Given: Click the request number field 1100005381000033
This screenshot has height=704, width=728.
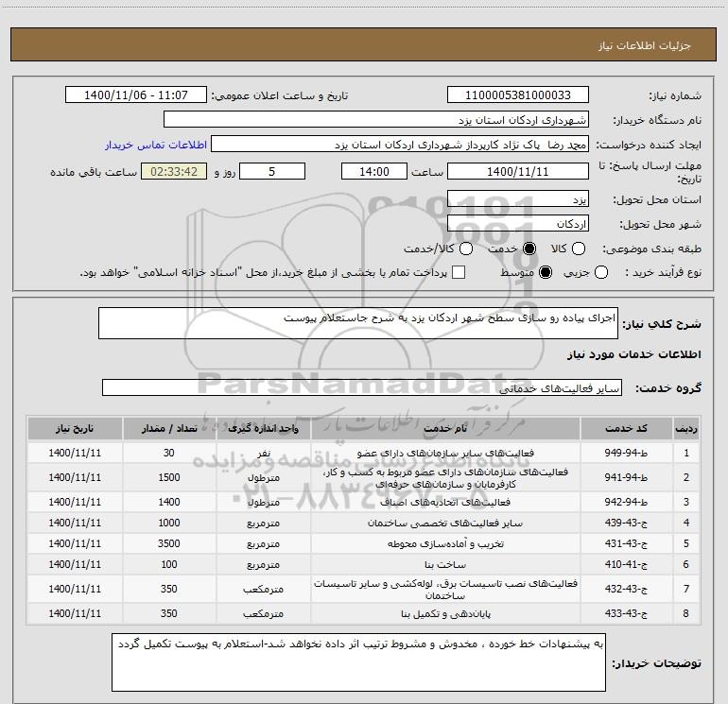Looking at the screenshot, I should 518,95.
